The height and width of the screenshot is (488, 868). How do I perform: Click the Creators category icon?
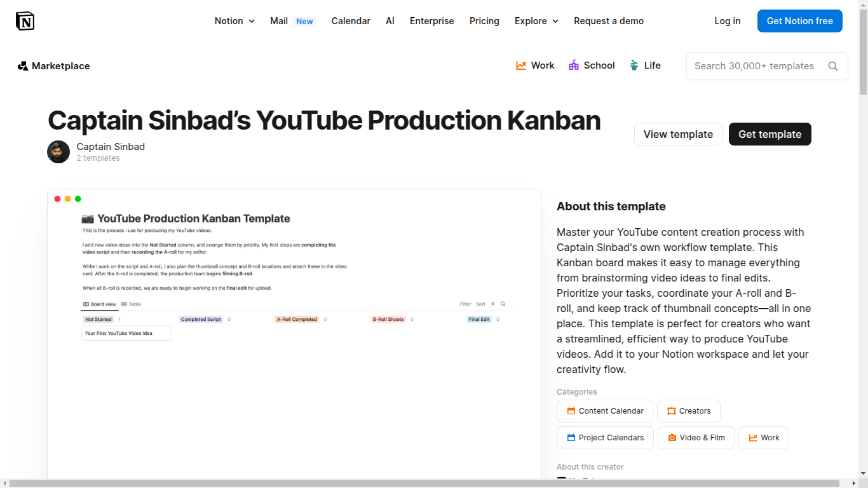(x=672, y=411)
